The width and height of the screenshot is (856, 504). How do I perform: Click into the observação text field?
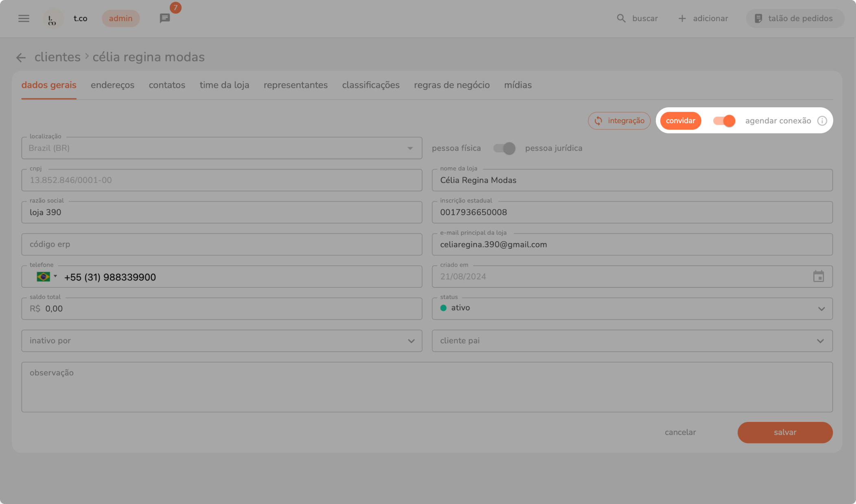coord(427,387)
